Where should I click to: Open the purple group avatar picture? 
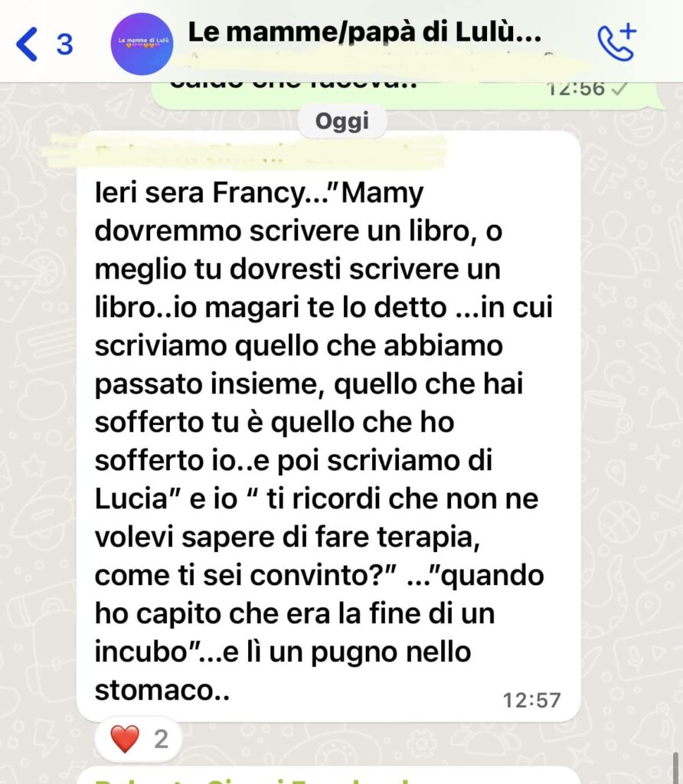click(x=142, y=44)
